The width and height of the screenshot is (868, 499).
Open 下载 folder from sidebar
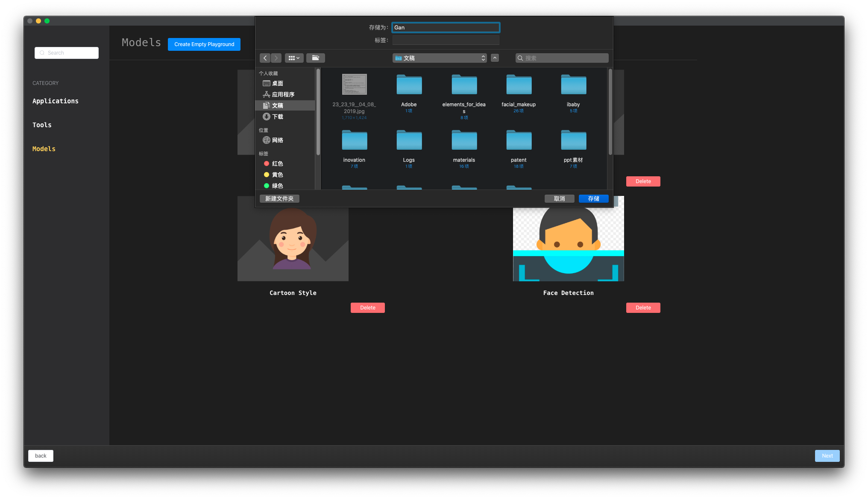[x=277, y=117]
